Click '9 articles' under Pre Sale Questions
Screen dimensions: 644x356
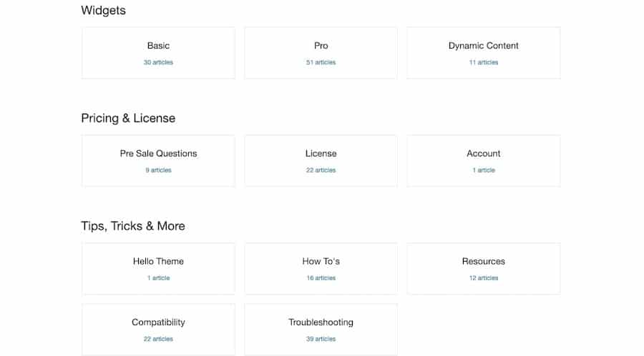[158, 171]
